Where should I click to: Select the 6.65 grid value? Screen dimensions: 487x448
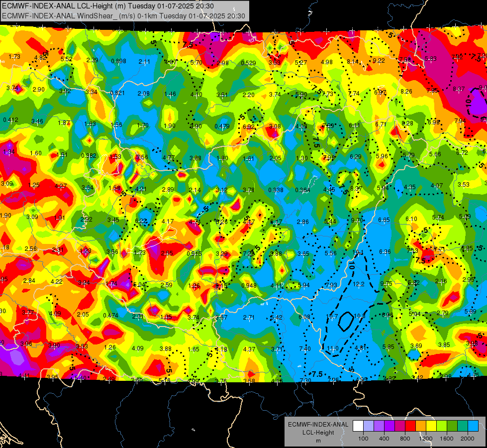tap(384, 220)
